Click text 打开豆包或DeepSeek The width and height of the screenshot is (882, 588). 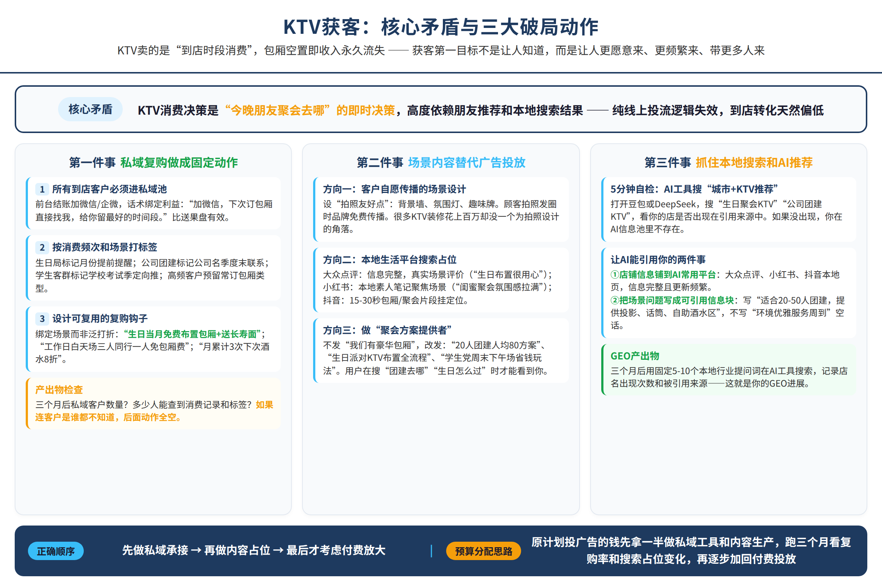[x=654, y=204]
